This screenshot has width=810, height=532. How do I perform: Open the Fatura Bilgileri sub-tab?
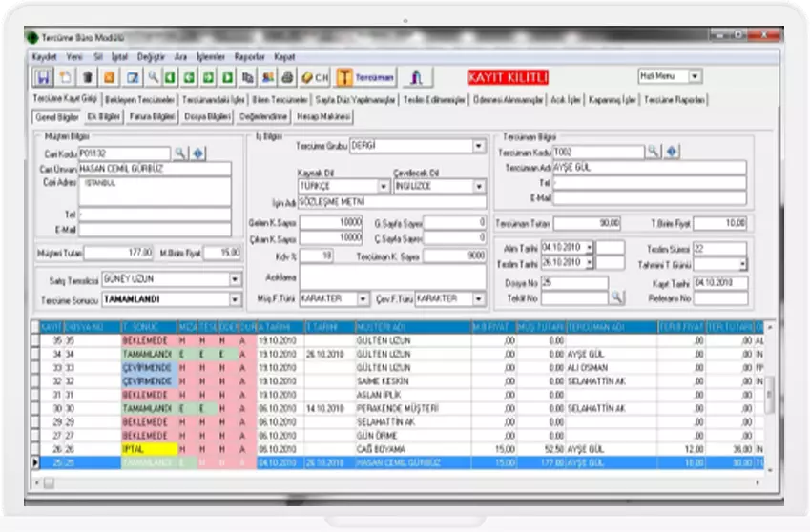151,116
